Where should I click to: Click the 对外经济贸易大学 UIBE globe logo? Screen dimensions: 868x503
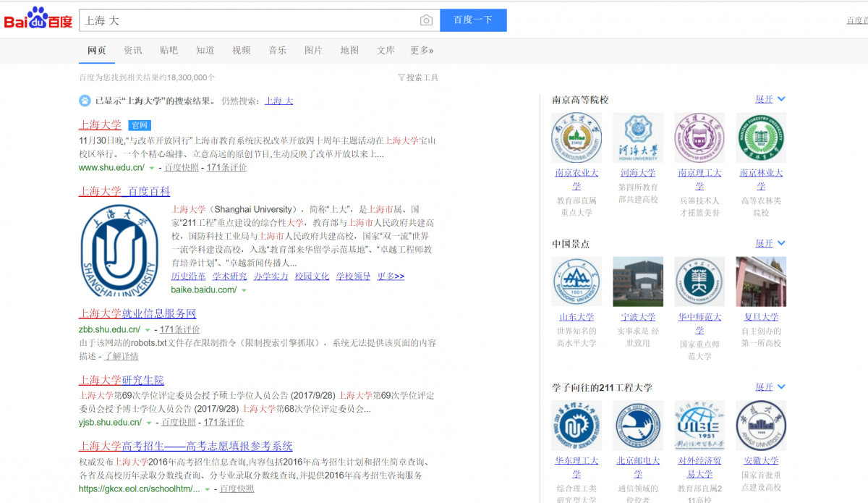[x=699, y=426]
